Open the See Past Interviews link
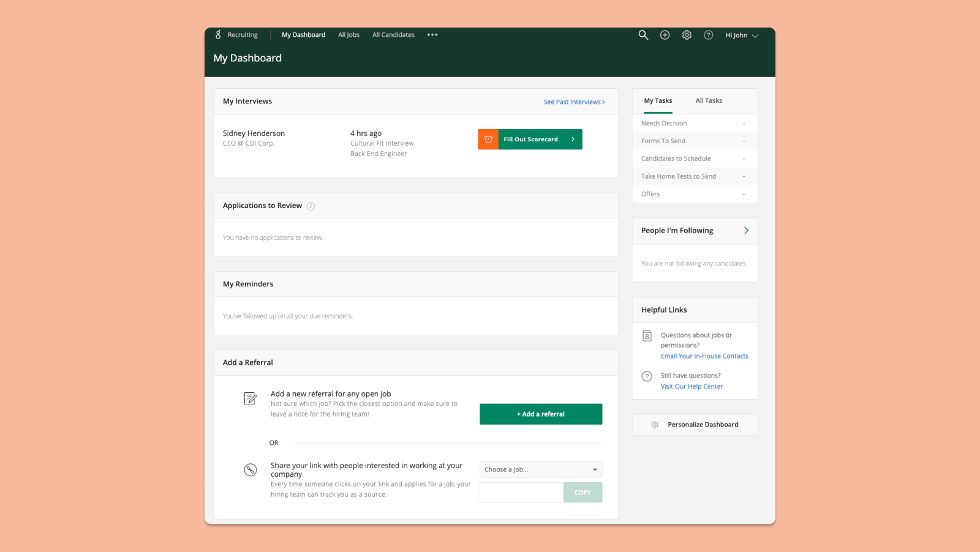This screenshot has width=980, height=552. pyautogui.click(x=574, y=102)
